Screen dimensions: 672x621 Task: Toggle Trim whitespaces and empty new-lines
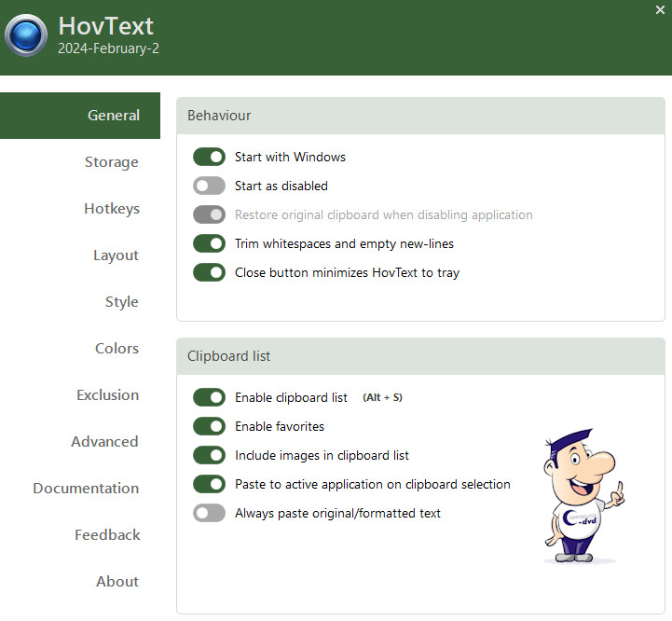click(x=210, y=243)
